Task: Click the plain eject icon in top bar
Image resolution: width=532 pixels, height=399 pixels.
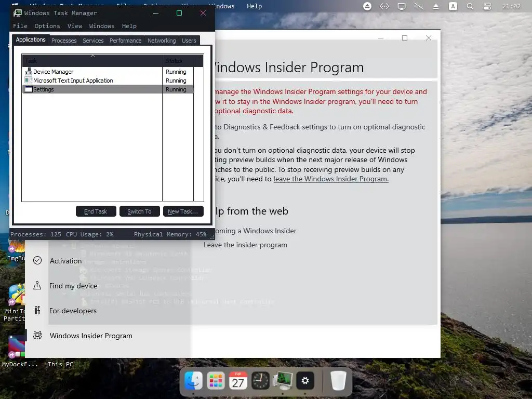Action: (x=436, y=6)
